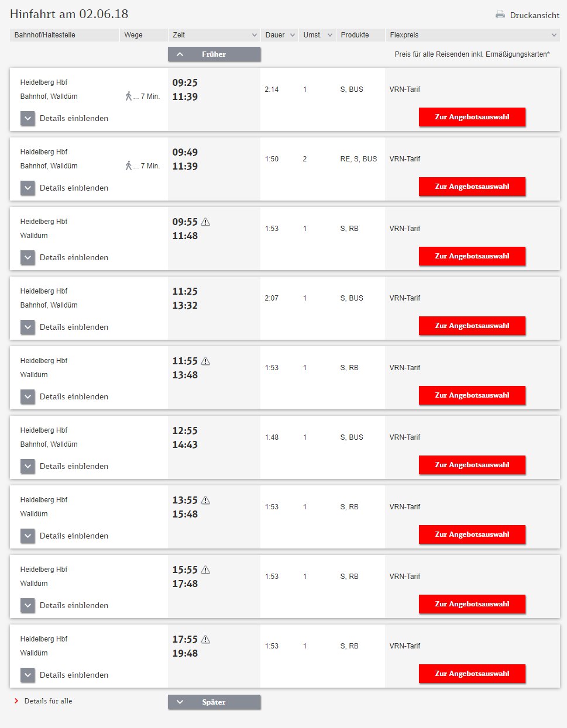This screenshot has width=567, height=728.
Task: Click the printer icon for Druckansicht
Action: coord(500,15)
